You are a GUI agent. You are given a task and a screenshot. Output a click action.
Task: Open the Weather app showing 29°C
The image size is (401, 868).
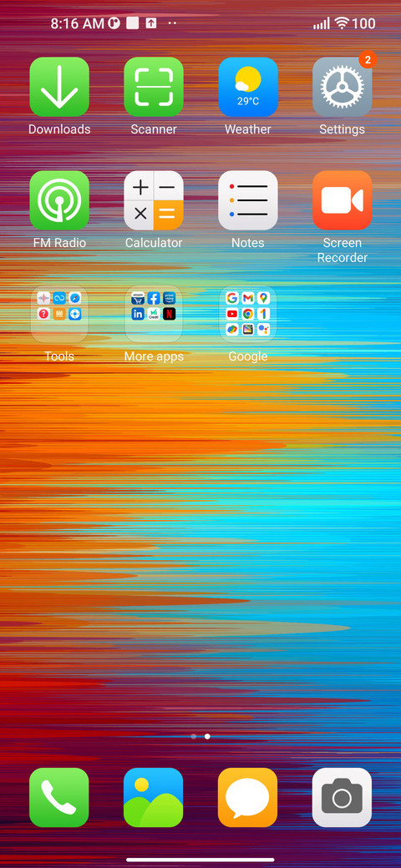248,87
